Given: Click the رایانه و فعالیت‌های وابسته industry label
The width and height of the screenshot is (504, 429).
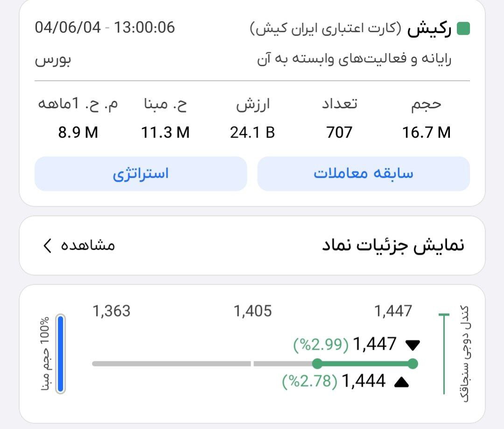Looking at the screenshot, I should 354,60.
